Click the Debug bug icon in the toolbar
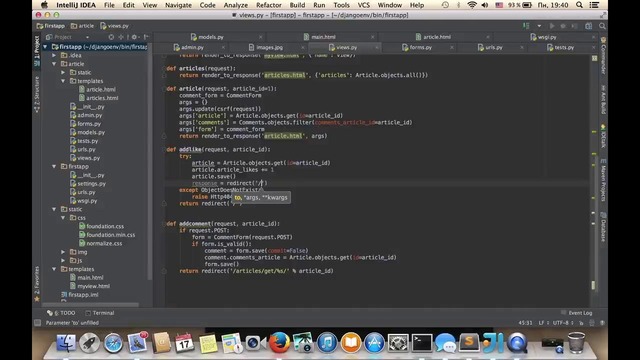Viewport: 640px width, 360px height. pos(563,26)
